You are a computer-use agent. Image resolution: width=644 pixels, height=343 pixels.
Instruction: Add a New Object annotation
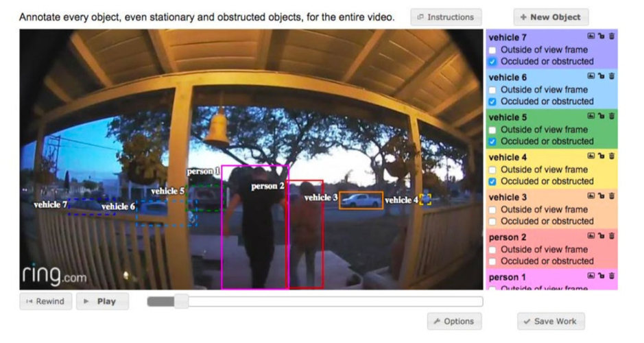pos(551,17)
